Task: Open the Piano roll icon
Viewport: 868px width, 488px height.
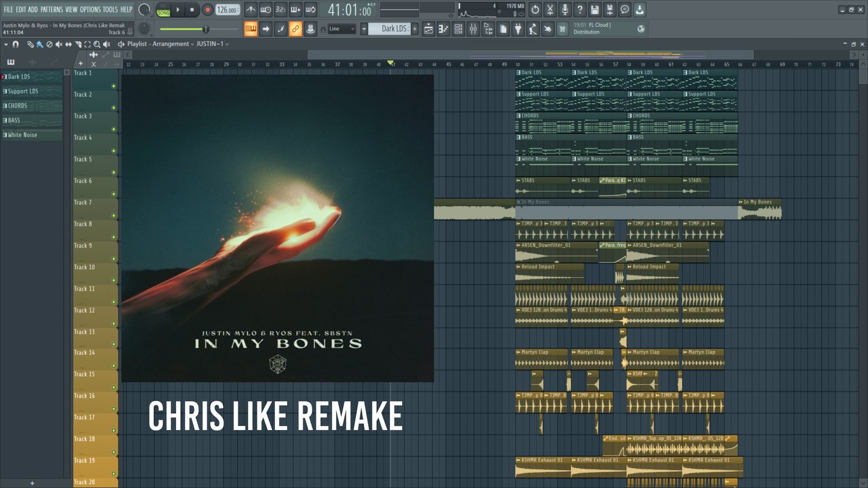Action: (443, 29)
